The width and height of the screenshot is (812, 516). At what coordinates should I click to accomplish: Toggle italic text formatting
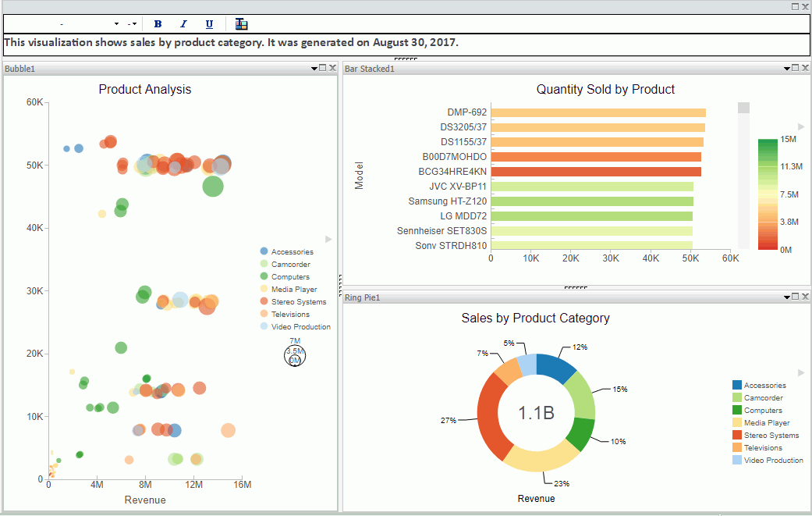click(x=183, y=24)
